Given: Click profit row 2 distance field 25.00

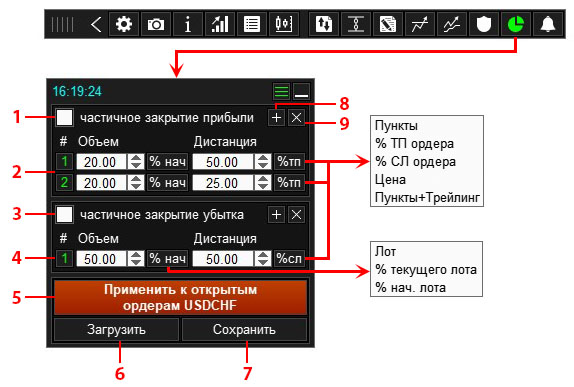Looking at the screenshot, I should pyautogui.click(x=223, y=182).
